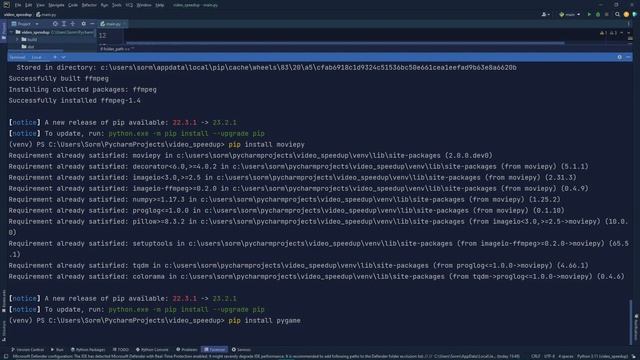Open the Window menu
The height and width of the screenshot is (360, 640).
coord(144,5)
